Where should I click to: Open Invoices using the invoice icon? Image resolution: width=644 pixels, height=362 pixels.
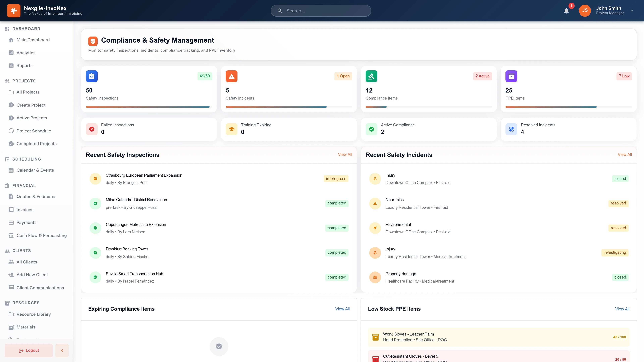pyautogui.click(x=11, y=210)
